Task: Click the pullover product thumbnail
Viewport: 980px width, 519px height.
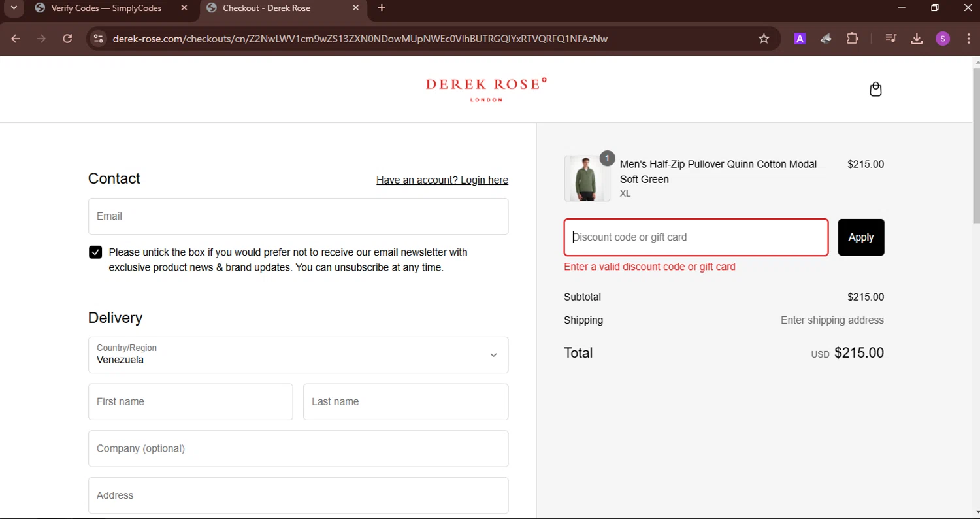Action: click(587, 178)
